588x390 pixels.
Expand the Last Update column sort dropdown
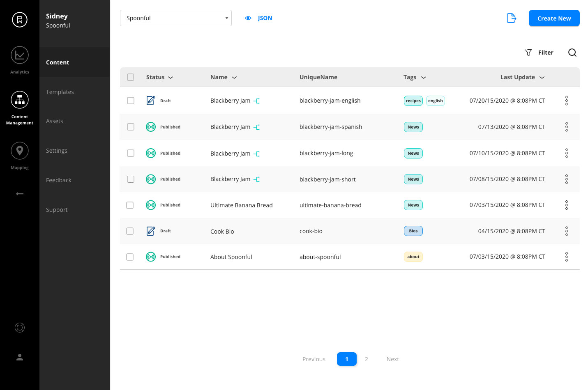(542, 77)
